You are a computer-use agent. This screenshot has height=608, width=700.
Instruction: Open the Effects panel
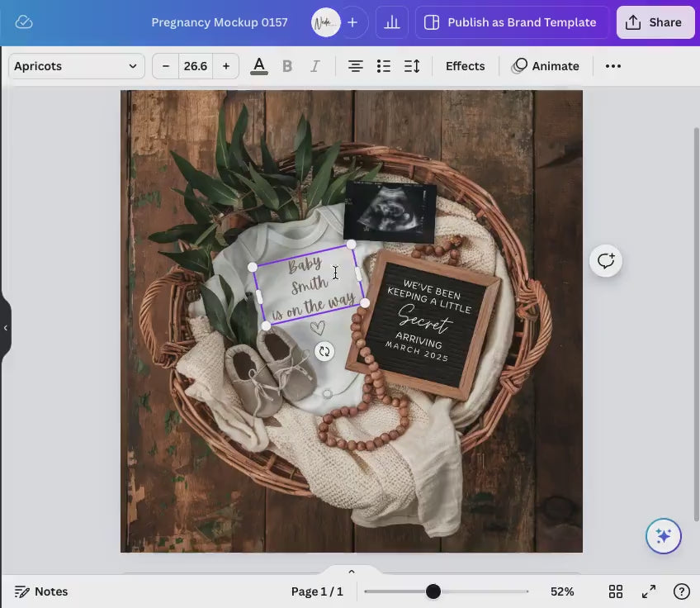point(465,66)
